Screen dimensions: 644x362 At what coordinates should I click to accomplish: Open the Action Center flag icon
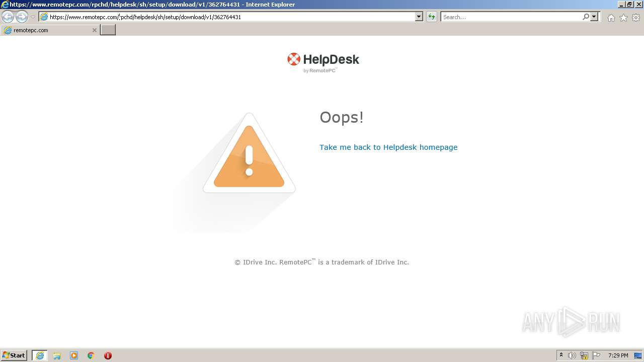pos(596,355)
